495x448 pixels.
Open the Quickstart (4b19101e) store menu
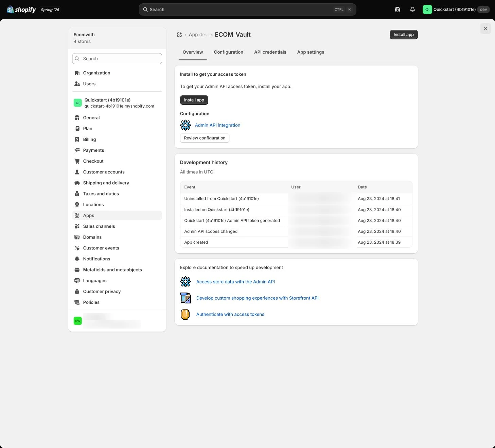pyautogui.click(x=456, y=10)
